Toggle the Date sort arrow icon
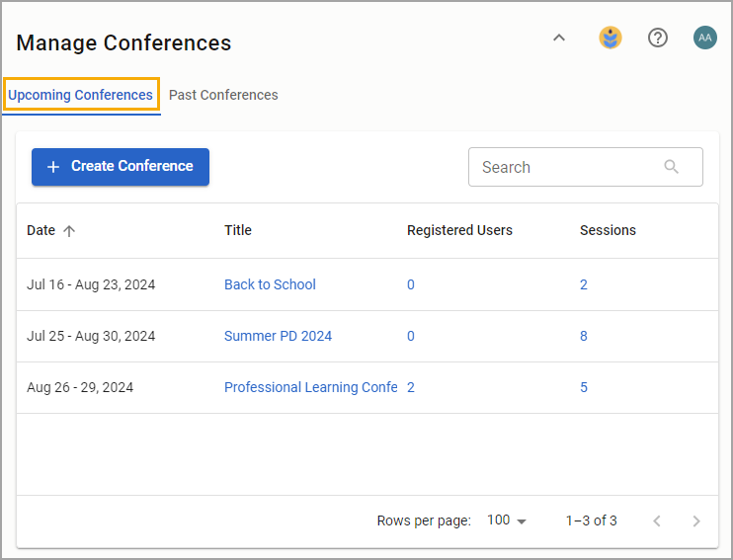Image resolution: width=733 pixels, height=560 pixels. (69, 231)
